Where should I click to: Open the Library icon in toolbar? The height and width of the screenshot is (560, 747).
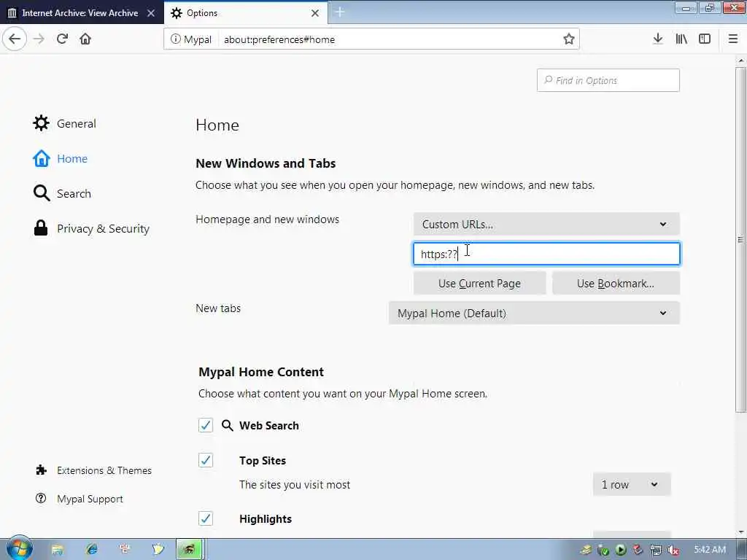(681, 39)
